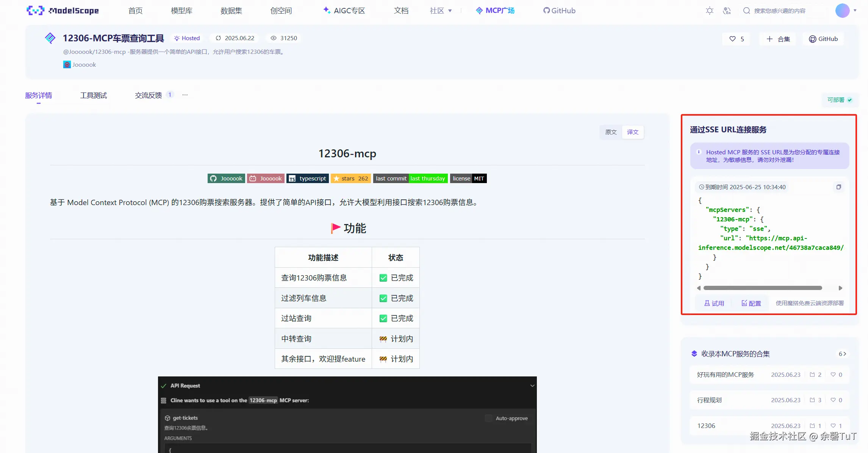Click the ModelScope logo

63,11
